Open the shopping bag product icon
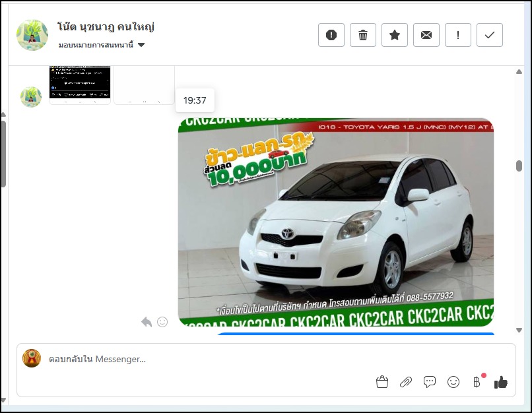 [382, 381]
